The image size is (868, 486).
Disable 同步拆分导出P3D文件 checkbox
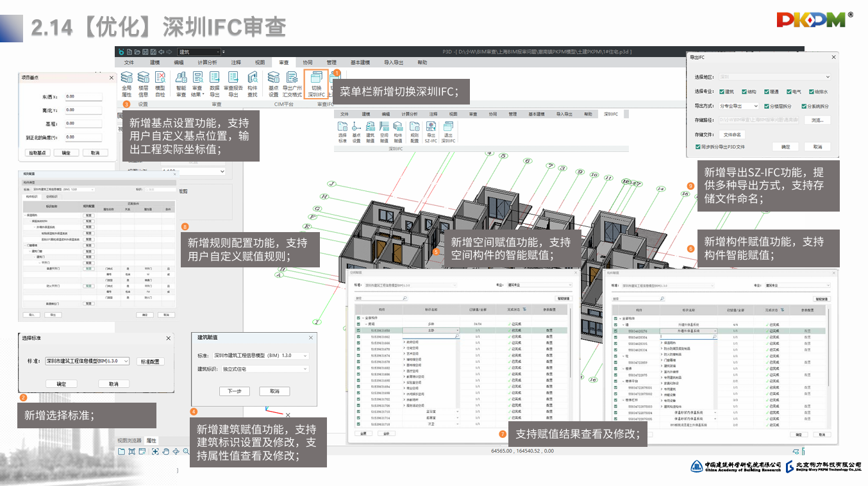698,147
